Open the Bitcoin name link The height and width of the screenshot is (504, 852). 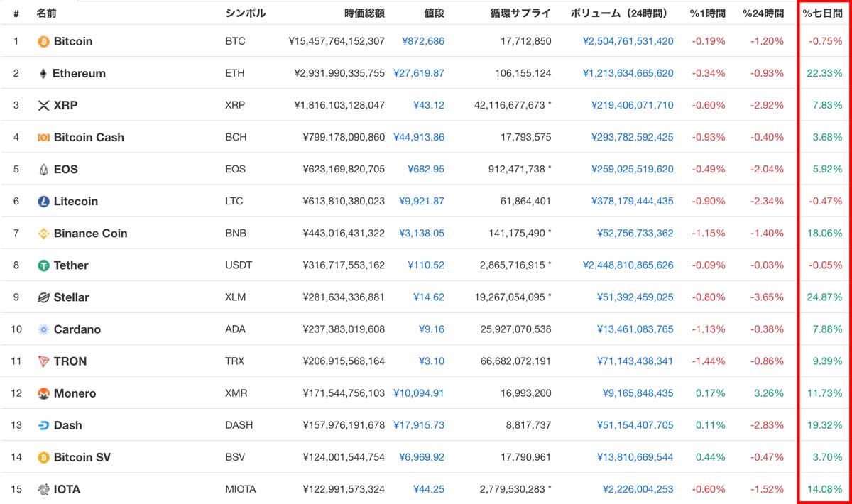pos(73,41)
